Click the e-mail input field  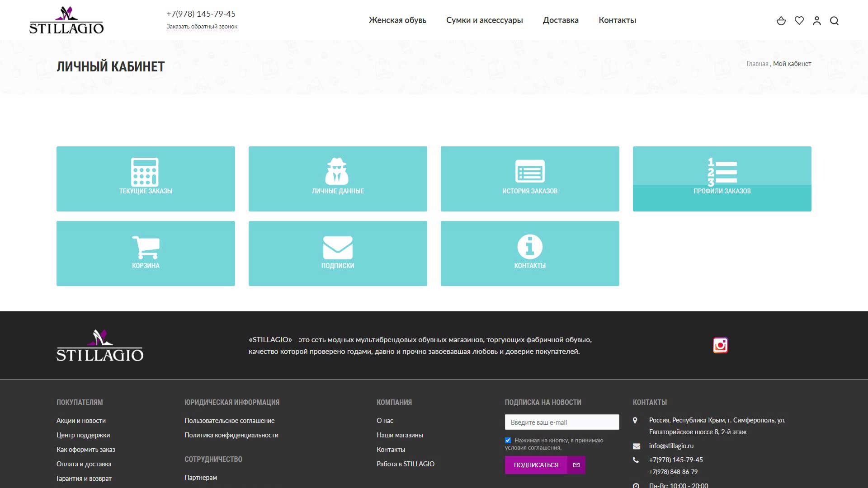[561, 422]
